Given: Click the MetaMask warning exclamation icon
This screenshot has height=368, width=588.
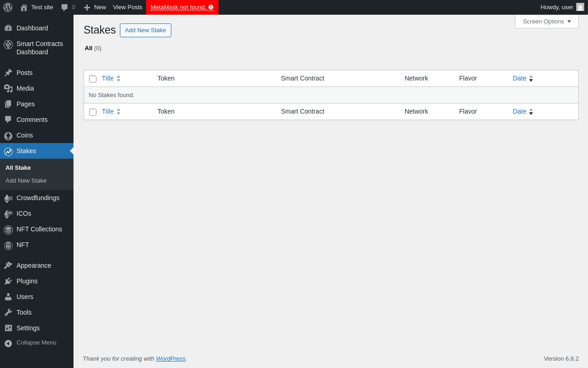Looking at the screenshot, I should (211, 7).
